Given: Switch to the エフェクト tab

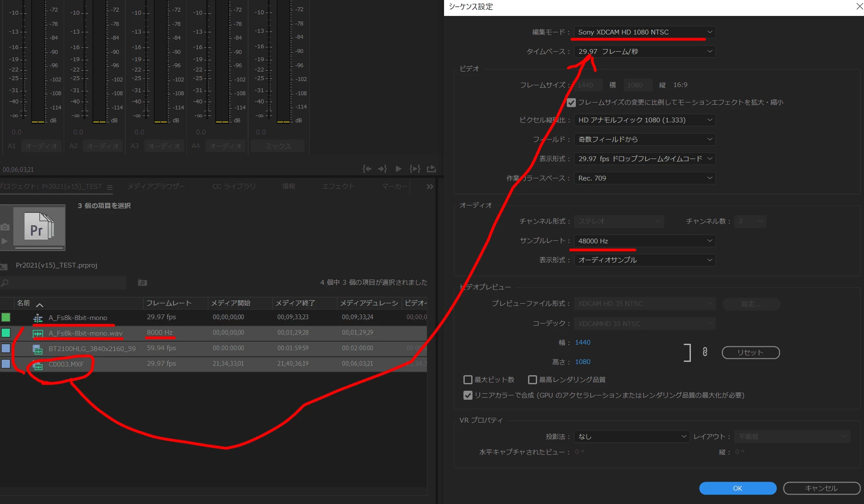Looking at the screenshot, I should (338, 186).
